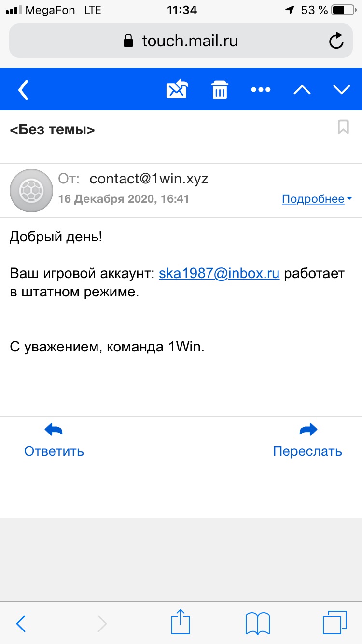Show open Safari tabs overview
Screen dimensions: 362x644
click(334, 623)
